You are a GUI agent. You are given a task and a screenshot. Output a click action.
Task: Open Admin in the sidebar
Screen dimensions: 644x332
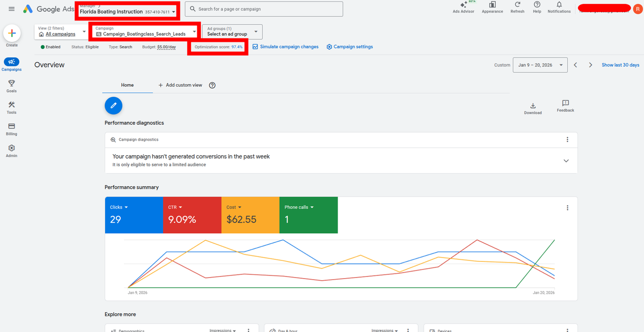point(12,151)
